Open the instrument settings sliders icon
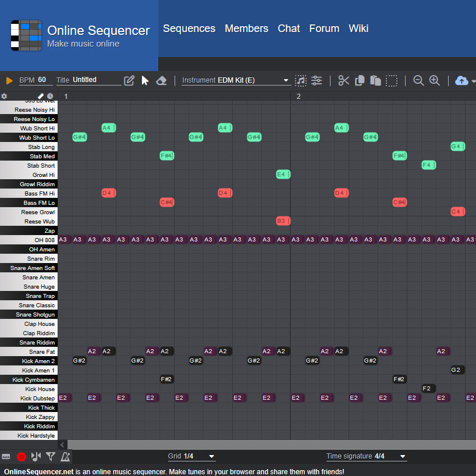 point(317,80)
